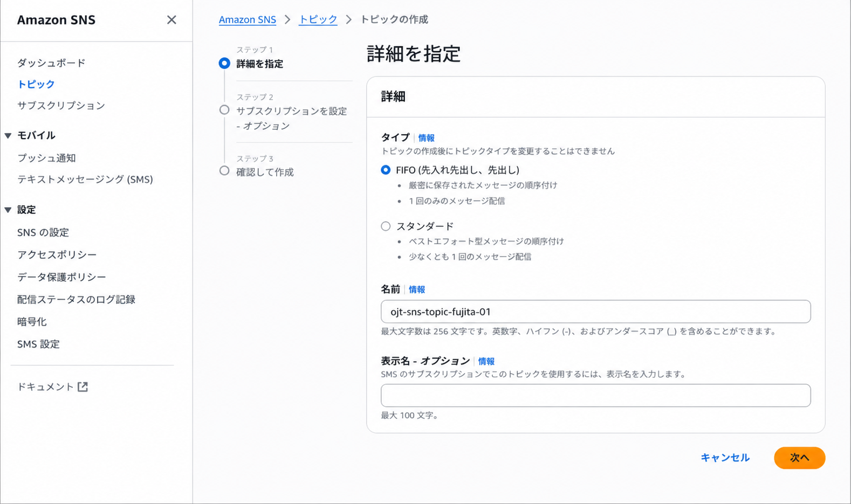
Task: Collapse the 設定 section triangle
Action: tap(8, 210)
